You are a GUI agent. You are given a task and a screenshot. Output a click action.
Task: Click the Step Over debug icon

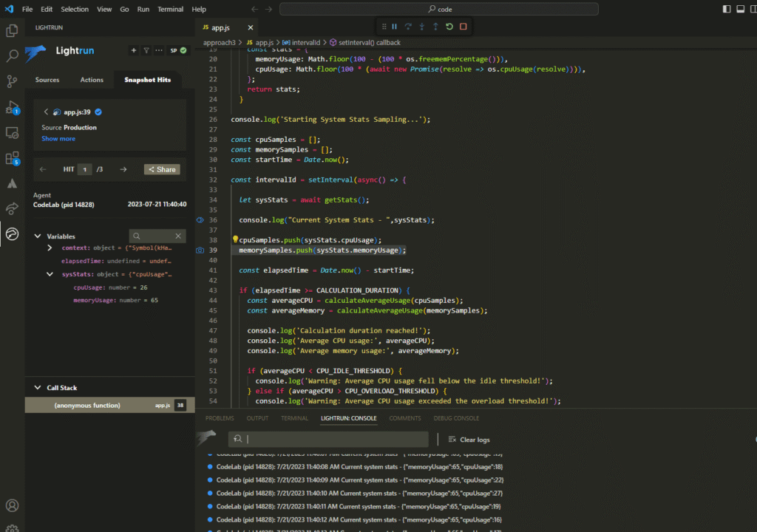[409, 26]
